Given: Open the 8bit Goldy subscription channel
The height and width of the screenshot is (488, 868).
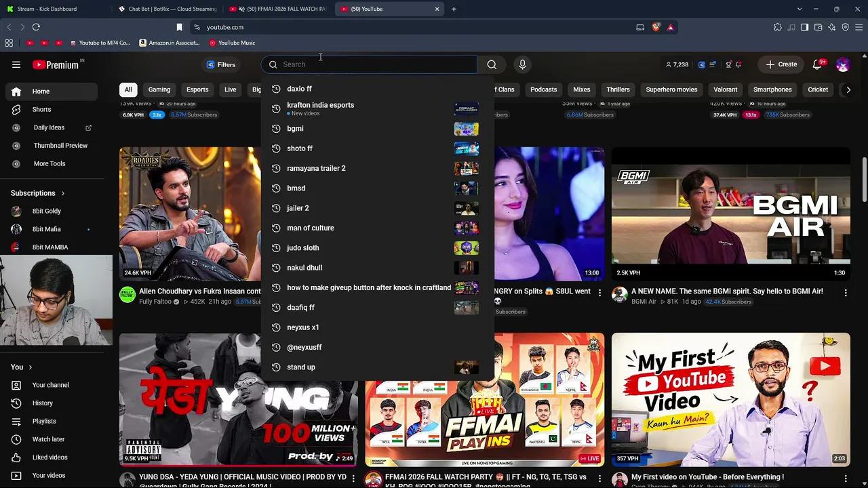Looking at the screenshot, I should [x=52, y=211].
